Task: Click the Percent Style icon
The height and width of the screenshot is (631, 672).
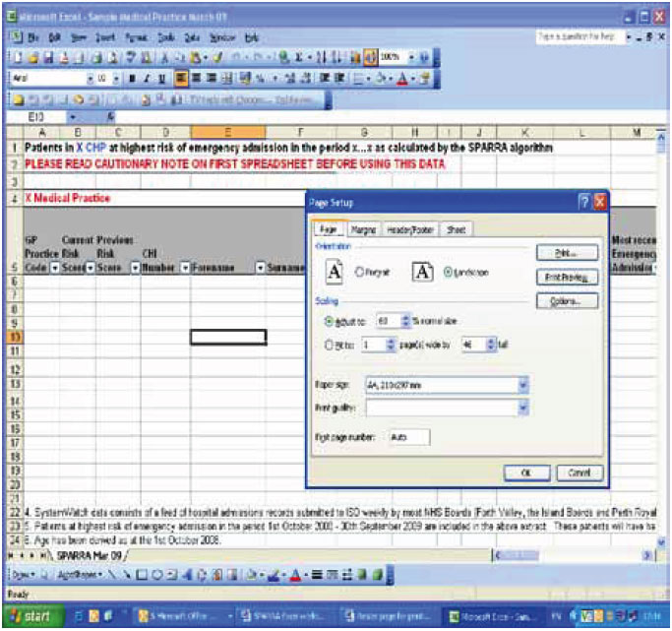Action: [x=260, y=79]
